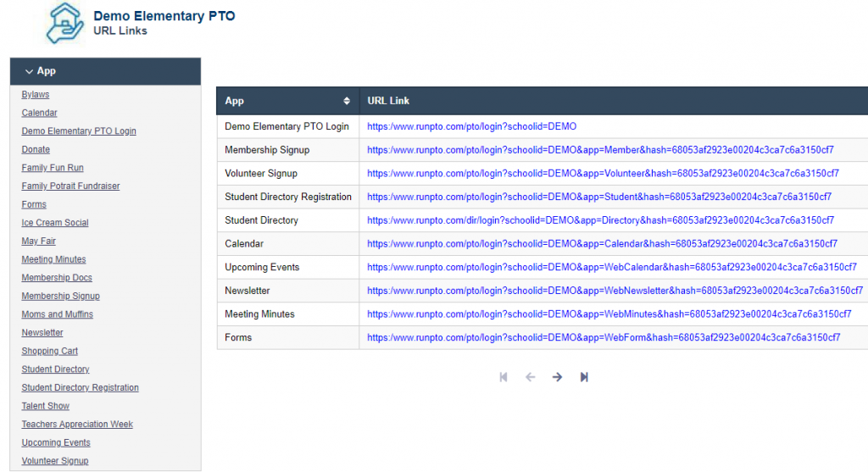
Task: Open Student Directory sidebar link
Action: (55, 369)
